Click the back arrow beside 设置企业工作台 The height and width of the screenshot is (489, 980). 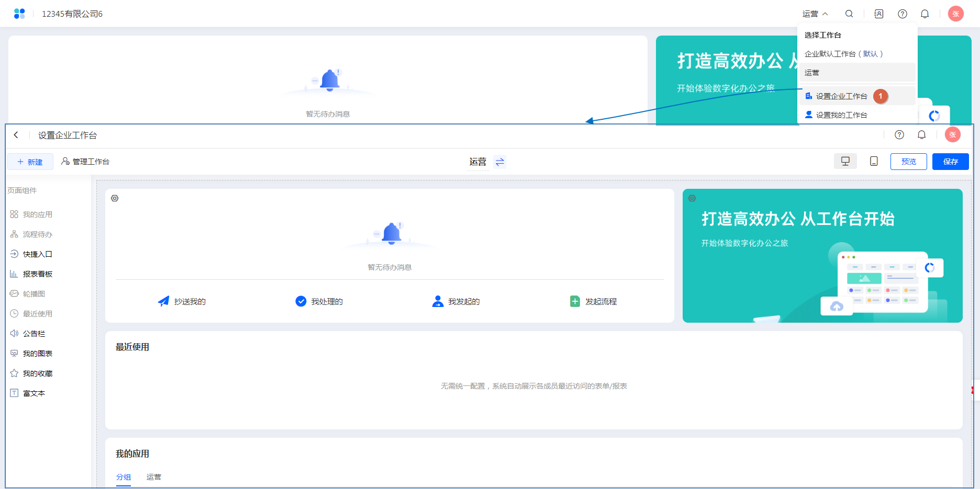(x=16, y=135)
